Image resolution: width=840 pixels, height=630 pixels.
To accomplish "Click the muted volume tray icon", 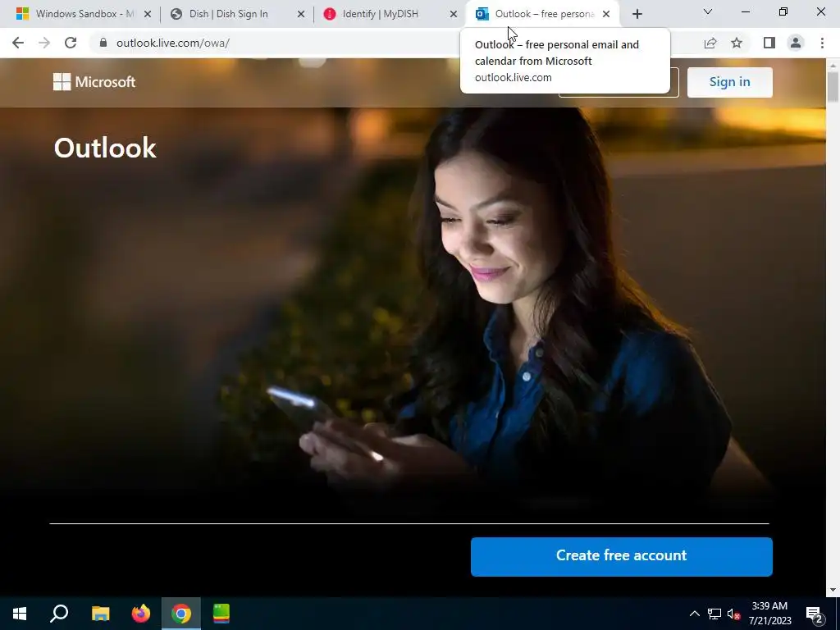I will [x=734, y=614].
